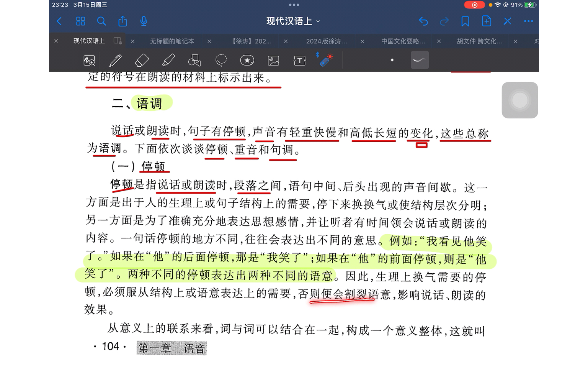Switch to the 胡文仲 跨文化... tab

pos(480,41)
